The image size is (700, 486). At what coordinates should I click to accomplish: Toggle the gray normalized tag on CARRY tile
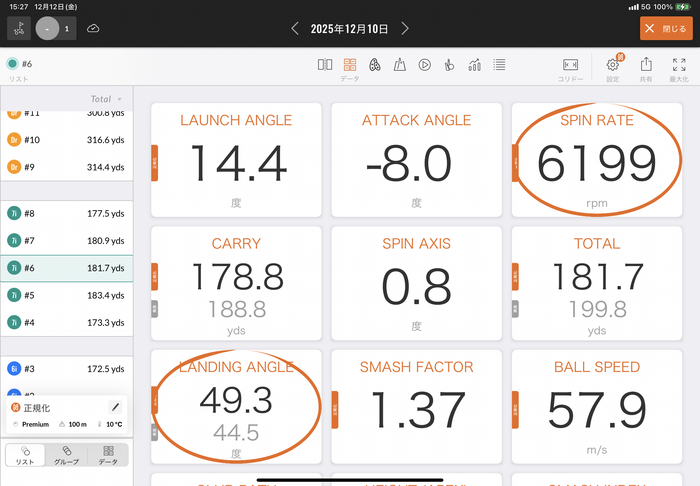click(154, 308)
